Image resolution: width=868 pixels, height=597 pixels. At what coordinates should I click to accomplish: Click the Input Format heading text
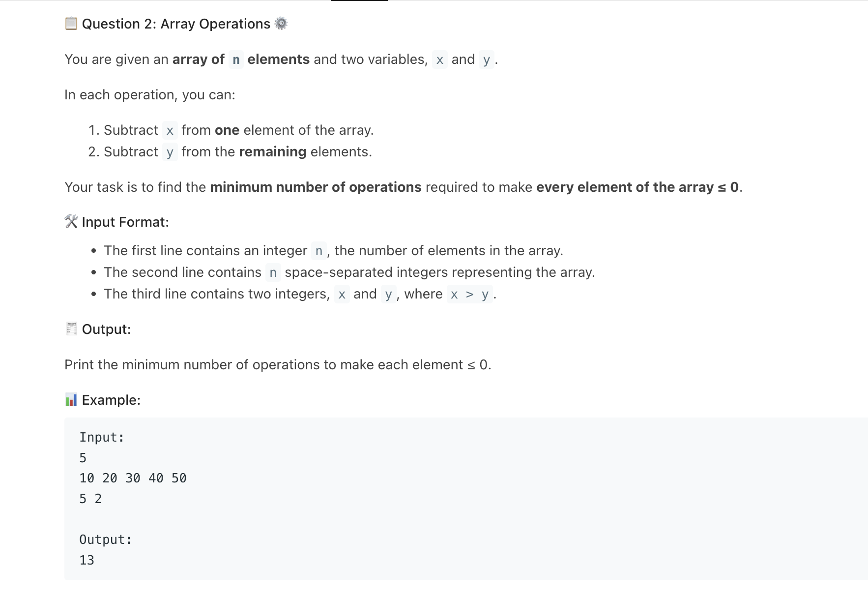125,222
